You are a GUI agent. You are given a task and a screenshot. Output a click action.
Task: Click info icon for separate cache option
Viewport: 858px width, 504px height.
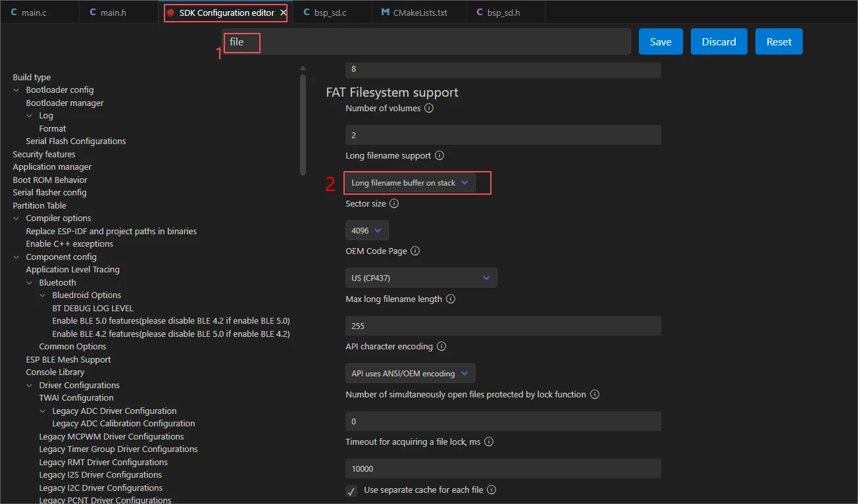(492, 490)
